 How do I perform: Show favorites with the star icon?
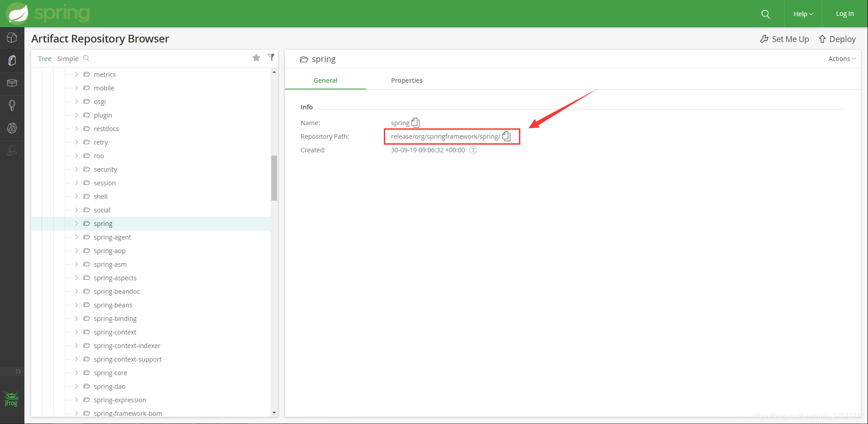coord(256,57)
